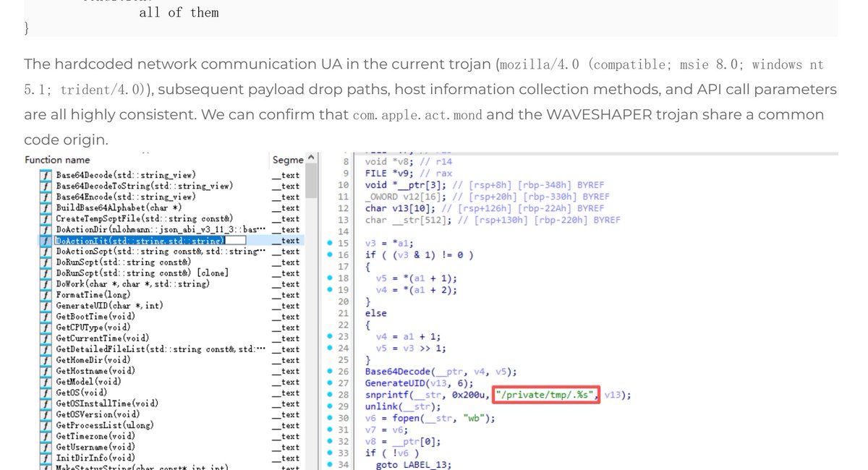Image resolution: width=868 pixels, height=470 pixels.
Task: Select the GetProcessList(ulong) function name
Action: pyautogui.click(x=105, y=425)
